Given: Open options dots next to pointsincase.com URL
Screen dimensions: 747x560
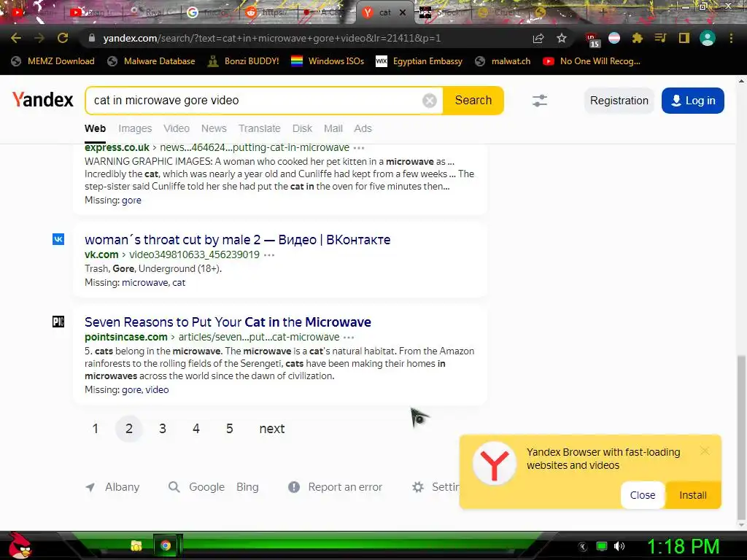Looking at the screenshot, I should (x=349, y=337).
